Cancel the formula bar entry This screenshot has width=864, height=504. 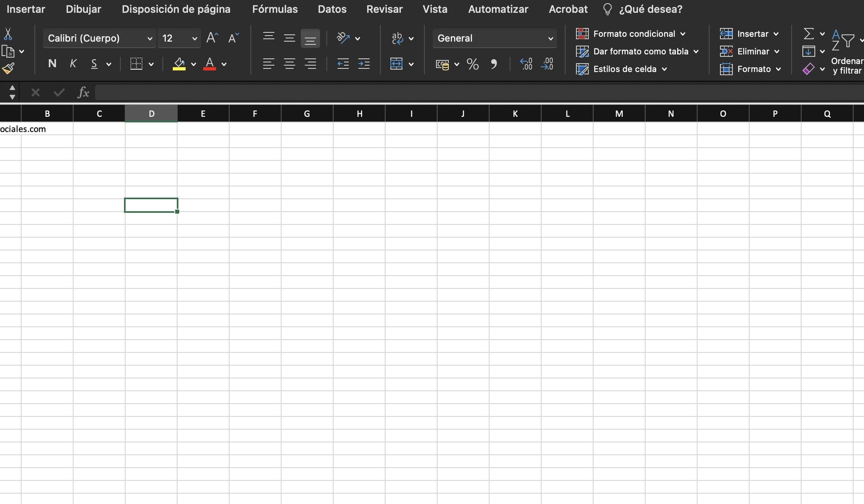click(x=35, y=93)
